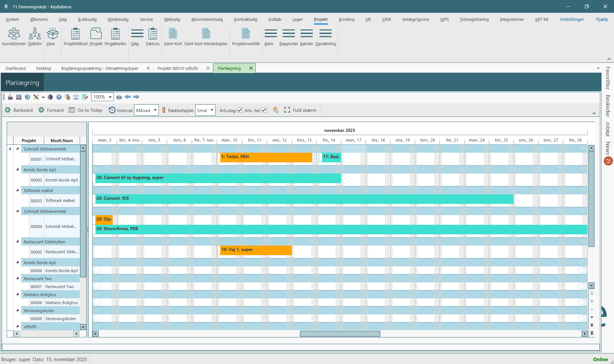Image resolution: width=614 pixels, height=364 pixels.
Task: Open the 100% zoom dropdown
Action: click(102, 97)
